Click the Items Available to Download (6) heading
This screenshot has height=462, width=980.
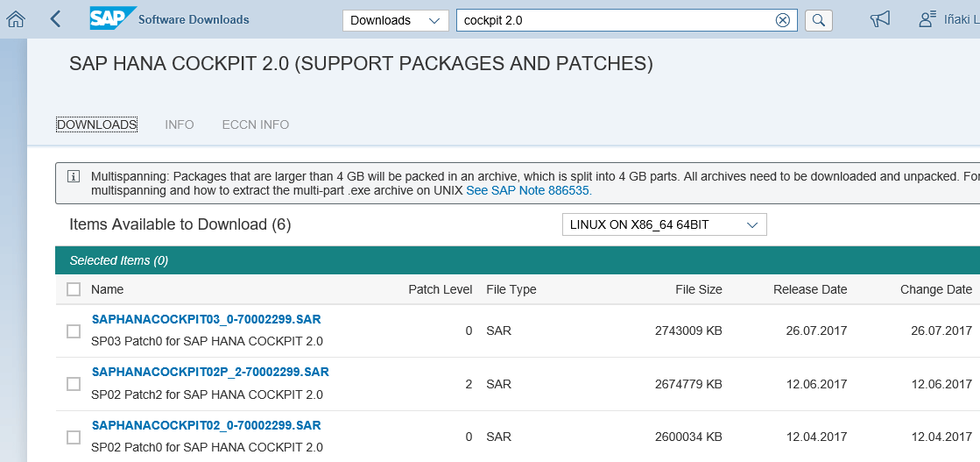180,224
